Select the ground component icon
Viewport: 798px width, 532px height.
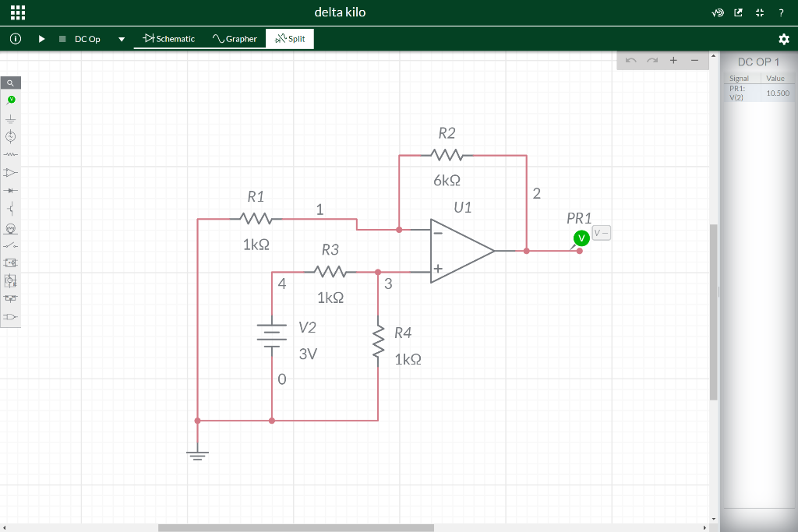[10, 118]
